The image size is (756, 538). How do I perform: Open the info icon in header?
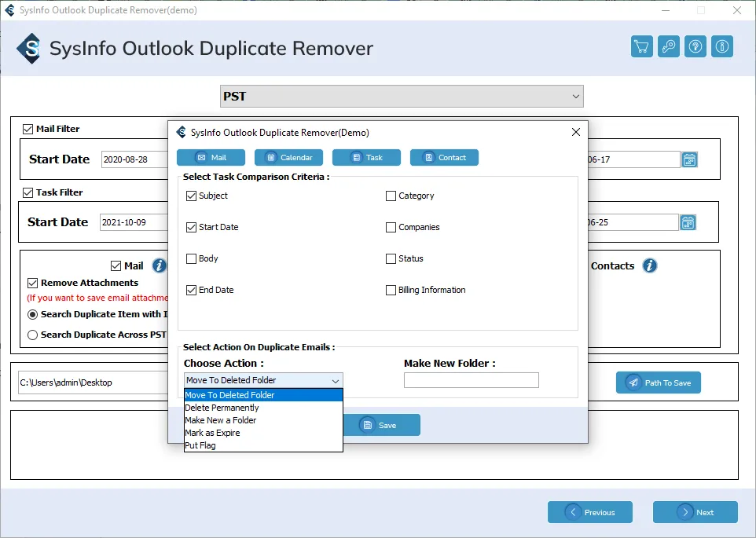[x=722, y=47]
